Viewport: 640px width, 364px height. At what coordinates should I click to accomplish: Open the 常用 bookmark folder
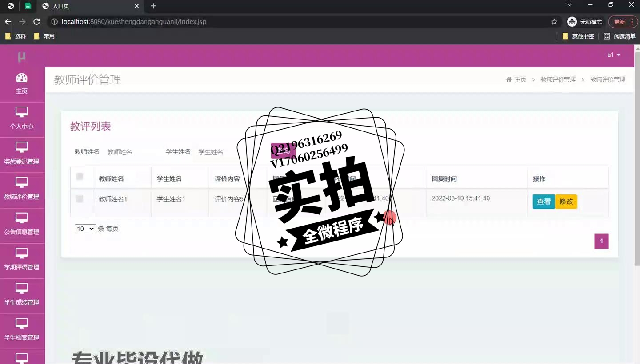coord(44,36)
